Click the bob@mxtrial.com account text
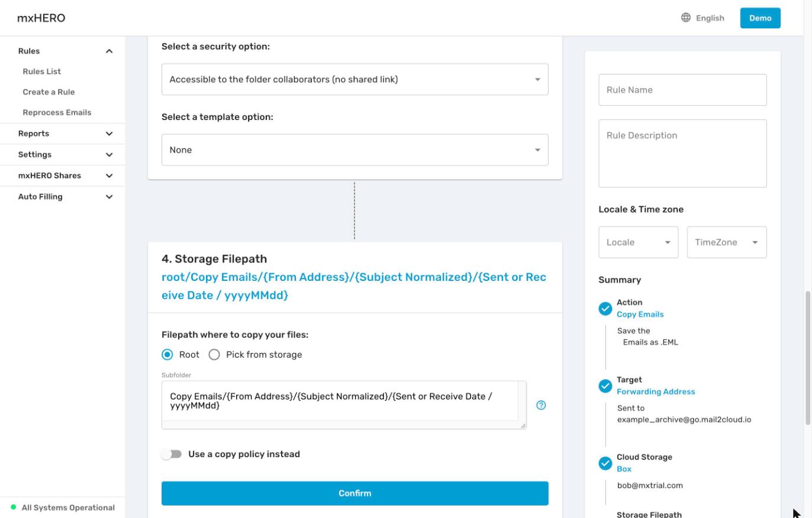812x518 pixels. [x=650, y=485]
